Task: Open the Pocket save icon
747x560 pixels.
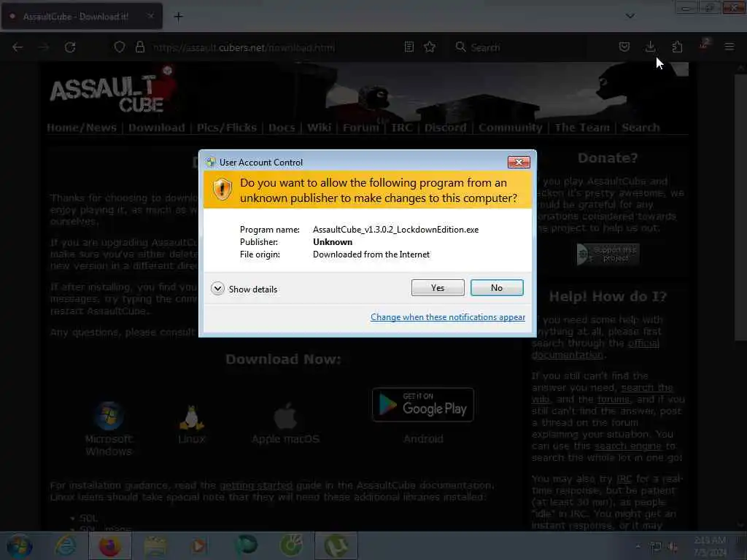Action: [x=624, y=47]
